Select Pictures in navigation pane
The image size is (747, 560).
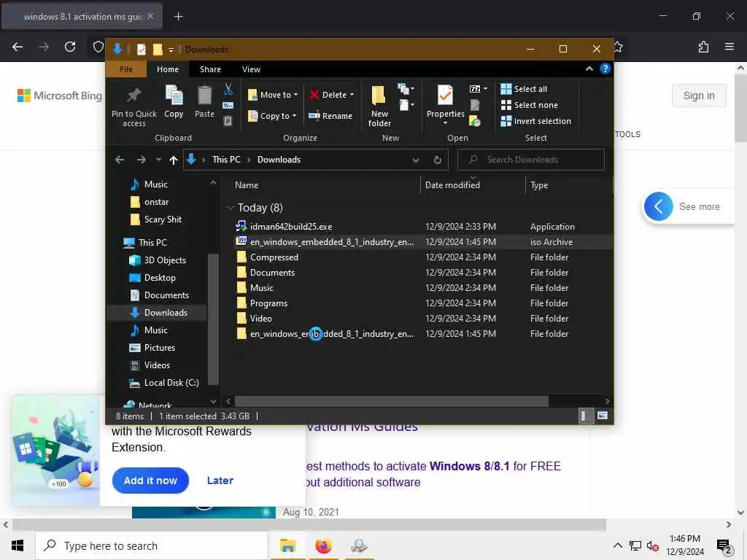point(159,348)
